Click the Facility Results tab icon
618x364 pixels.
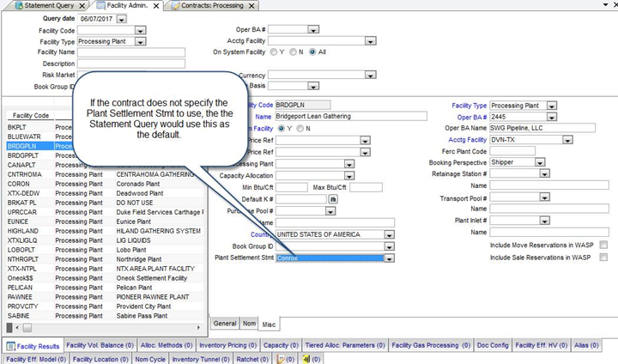[10, 345]
